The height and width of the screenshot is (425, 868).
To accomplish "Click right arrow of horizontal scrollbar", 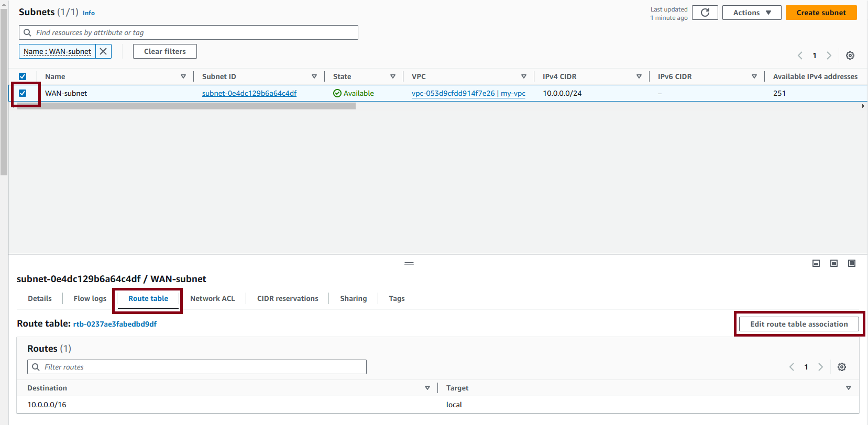I will coord(863,106).
